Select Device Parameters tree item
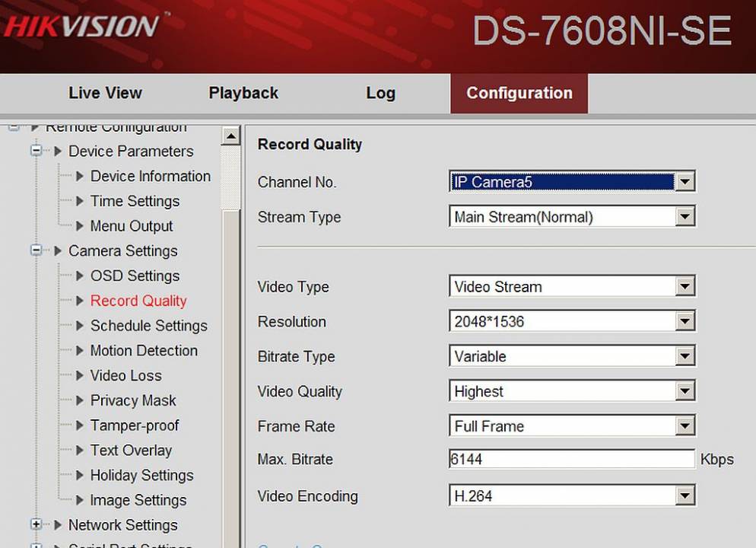The height and width of the screenshot is (548, 756). tap(131, 151)
